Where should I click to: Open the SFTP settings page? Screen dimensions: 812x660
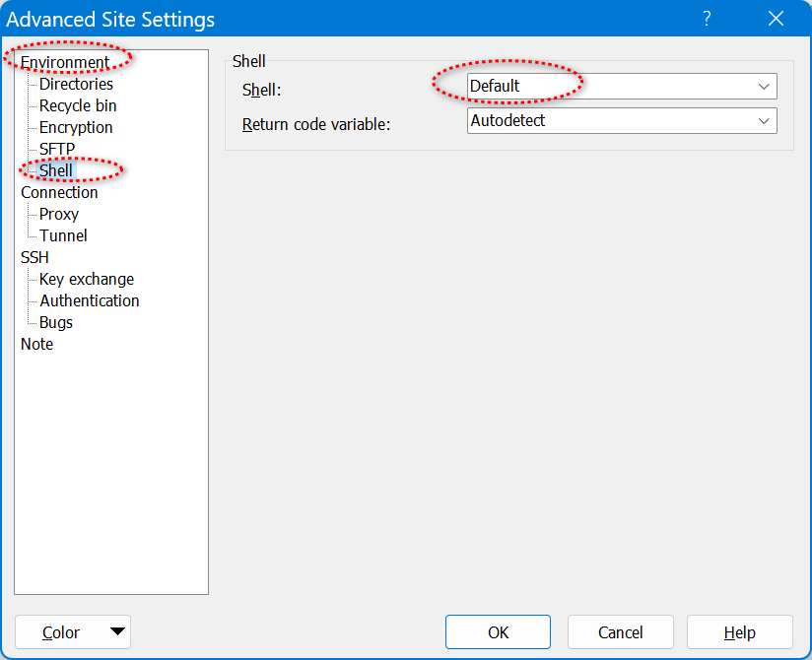click(57, 149)
